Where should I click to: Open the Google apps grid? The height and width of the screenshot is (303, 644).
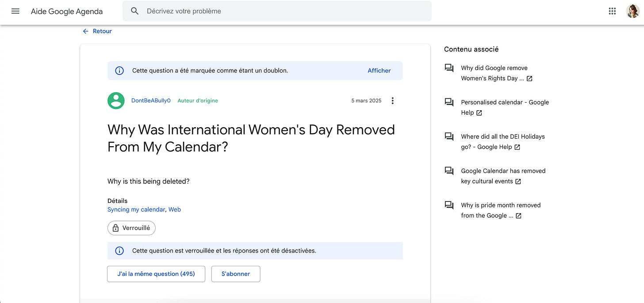(x=612, y=11)
